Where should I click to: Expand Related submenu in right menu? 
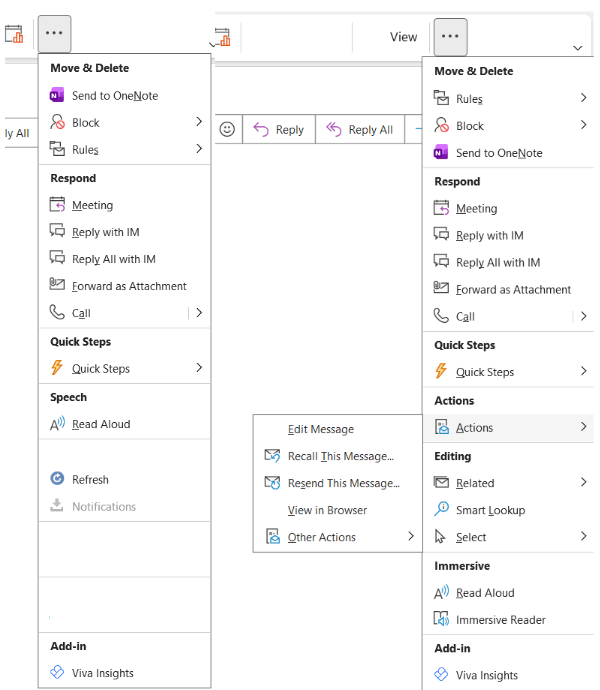508,483
